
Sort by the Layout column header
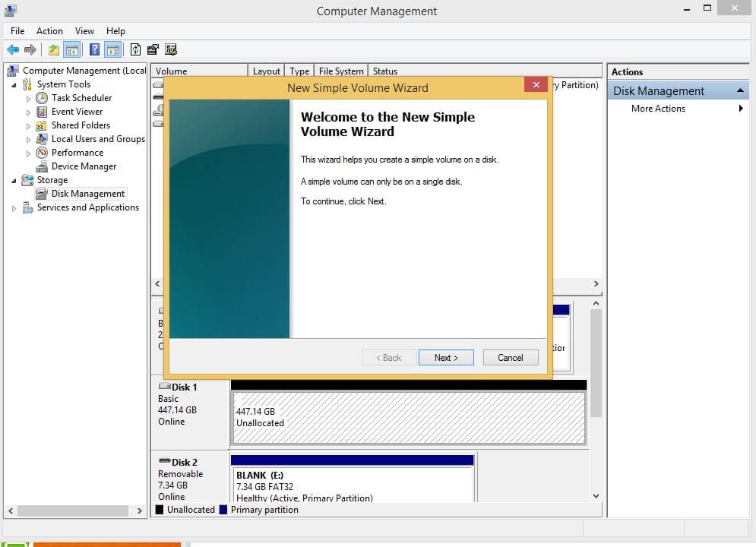click(x=266, y=71)
